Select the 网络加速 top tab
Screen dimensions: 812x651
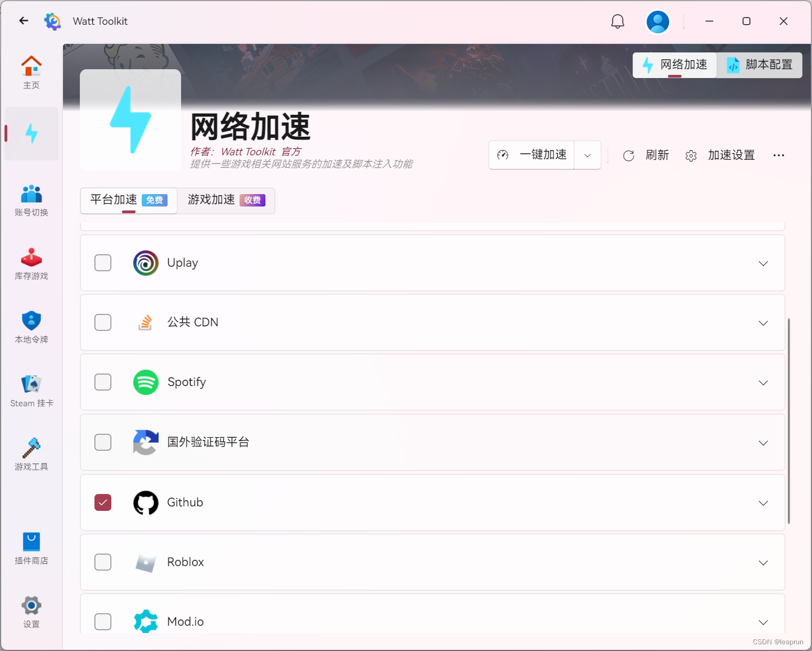click(x=675, y=65)
